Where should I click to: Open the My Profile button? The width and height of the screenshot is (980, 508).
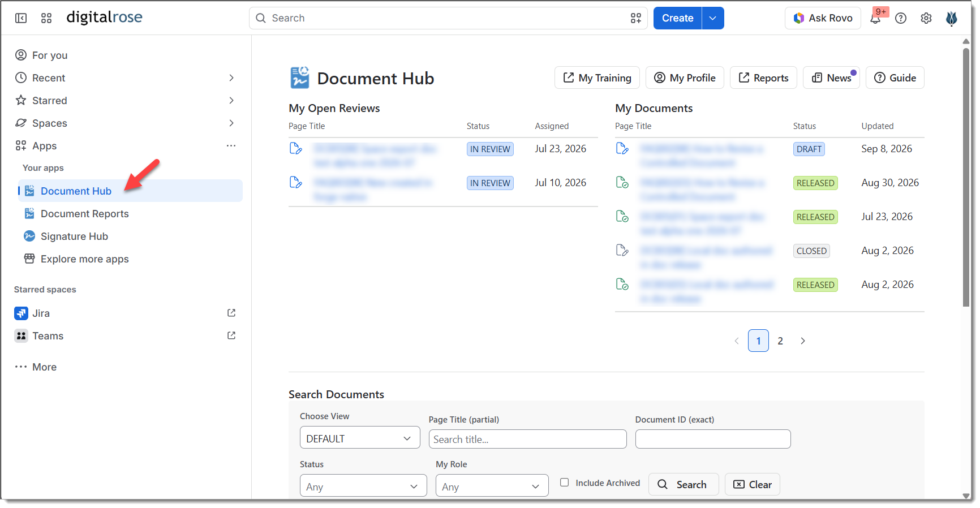tap(685, 78)
